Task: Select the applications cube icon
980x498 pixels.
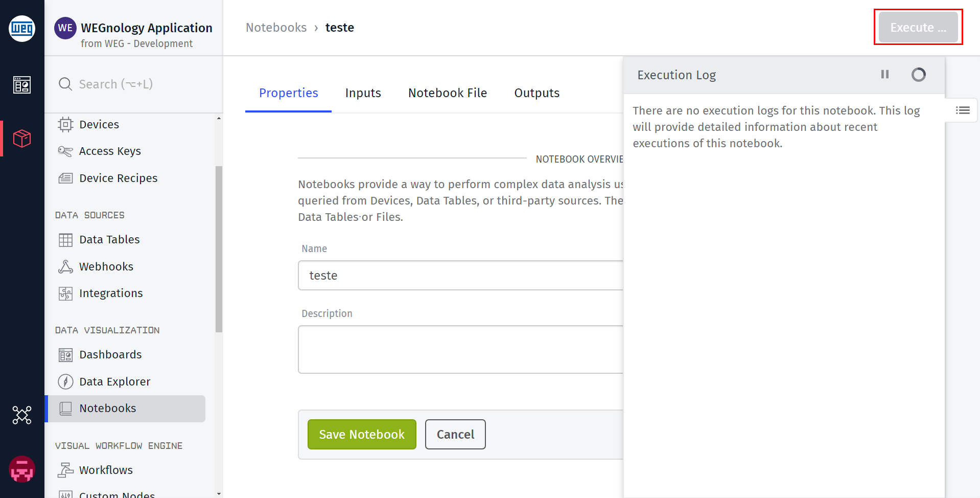Action: coord(22,139)
